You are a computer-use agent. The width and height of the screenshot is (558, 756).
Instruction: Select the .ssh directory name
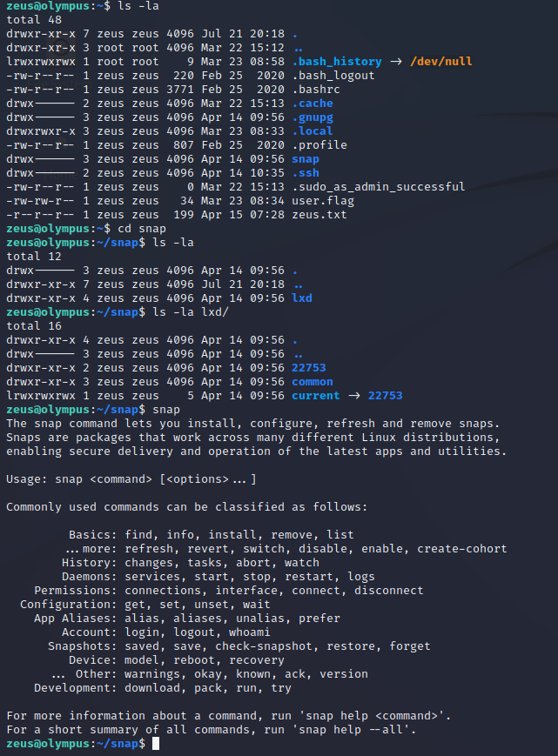306,173
